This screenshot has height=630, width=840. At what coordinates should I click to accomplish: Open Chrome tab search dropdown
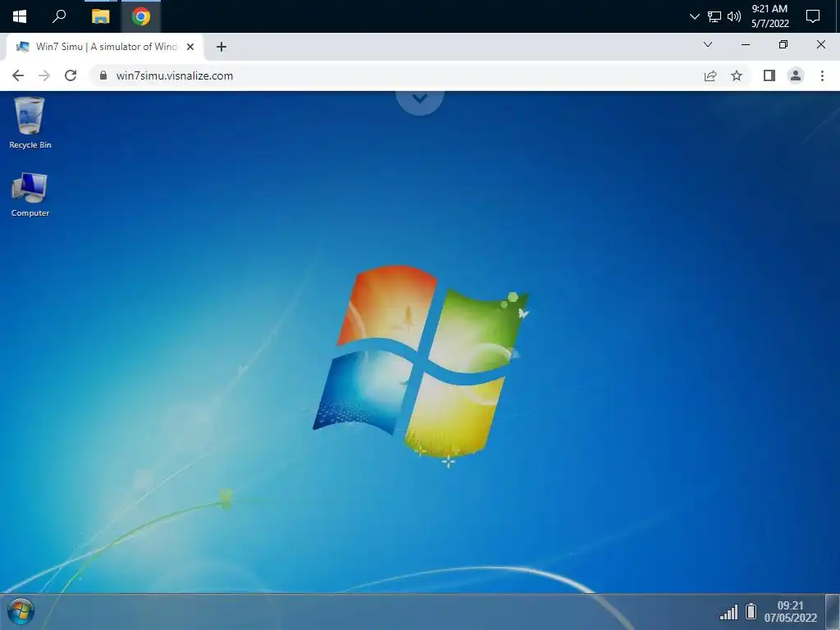pyautogui.click(x=708, y=44)
